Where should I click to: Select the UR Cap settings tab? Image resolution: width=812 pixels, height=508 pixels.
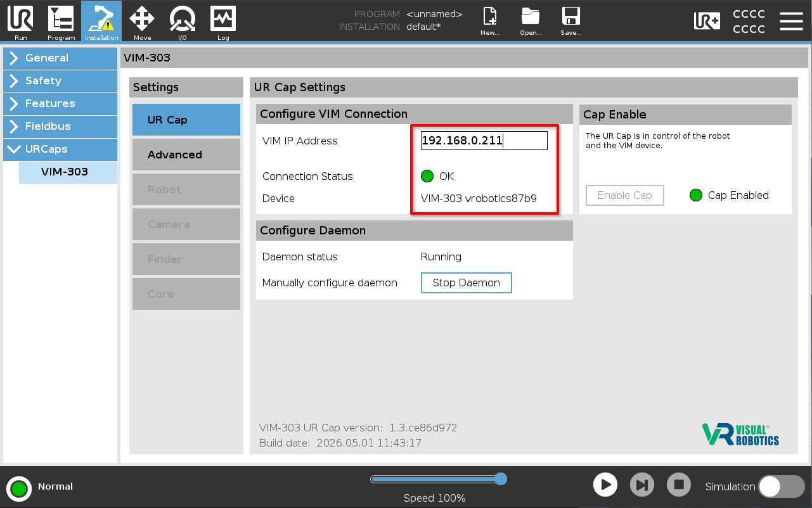[x=186, y=120]
